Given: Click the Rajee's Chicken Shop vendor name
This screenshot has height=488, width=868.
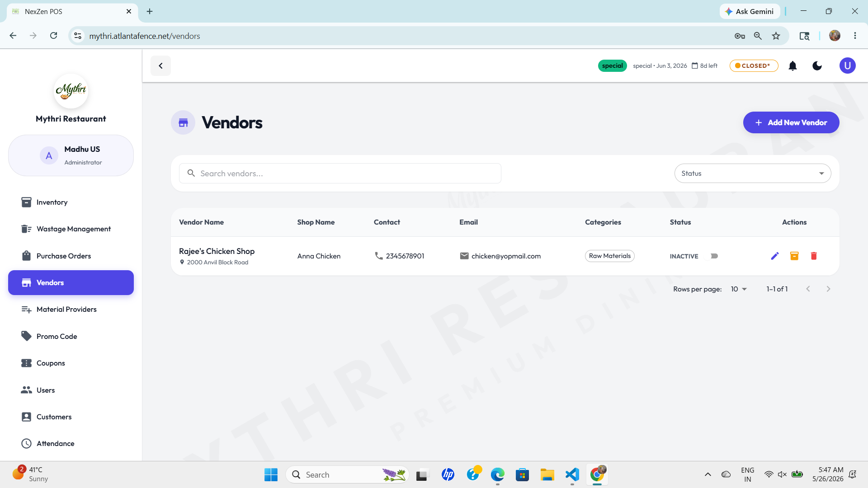Looking at the screenshot, I should point(217,251).
